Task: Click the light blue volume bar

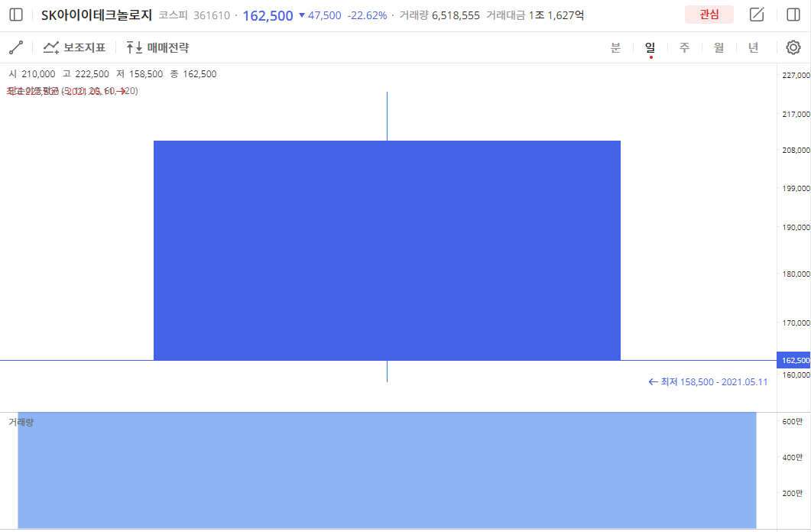Action: [387, 470]
